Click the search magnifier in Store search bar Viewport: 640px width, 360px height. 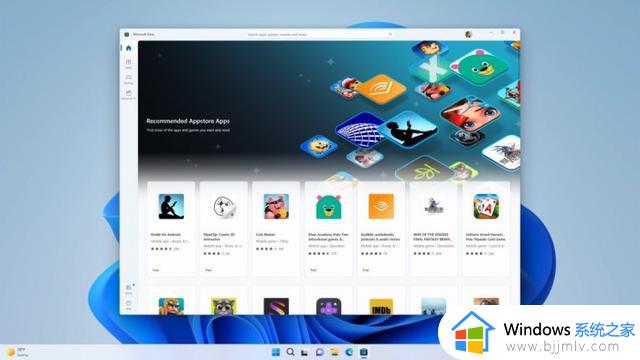click(x=390, y=34)
